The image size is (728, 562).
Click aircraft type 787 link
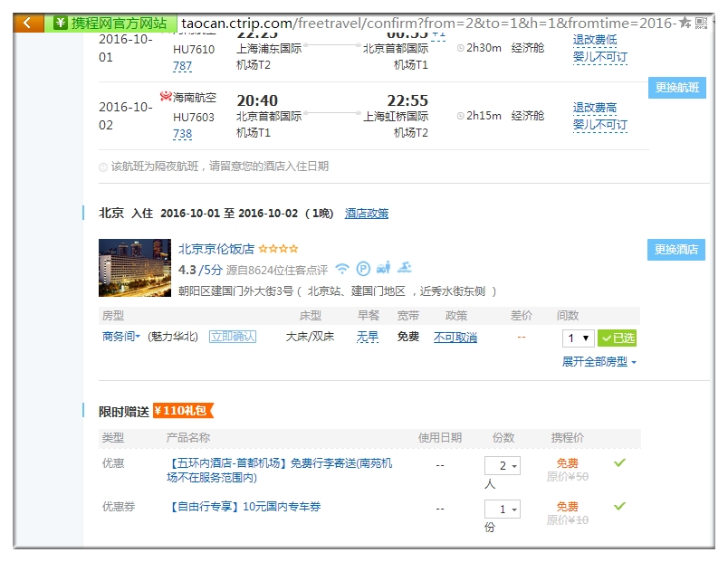point(183,66)
